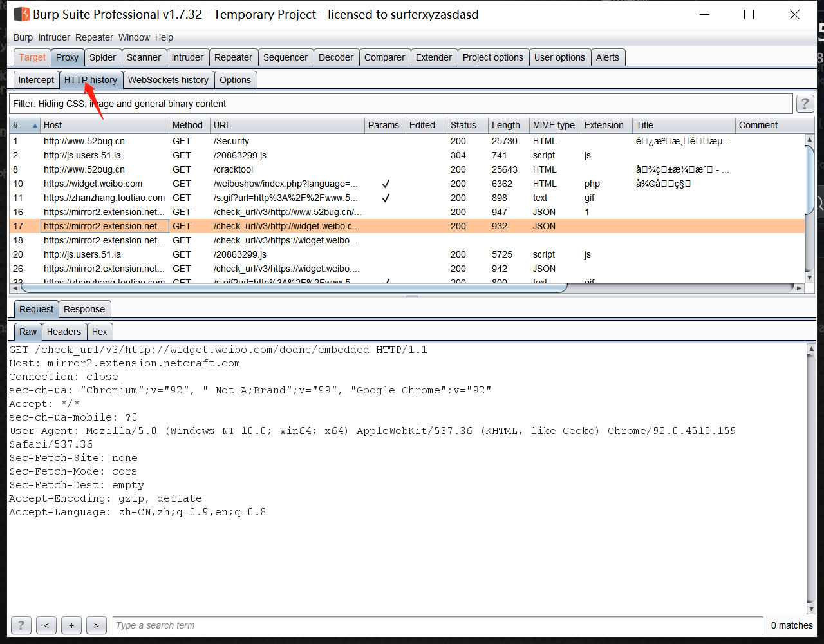The width and height of the screenshot is (824, 644).
Task: Switch to the Intercept sub-tab
Action: coord(36,80)
